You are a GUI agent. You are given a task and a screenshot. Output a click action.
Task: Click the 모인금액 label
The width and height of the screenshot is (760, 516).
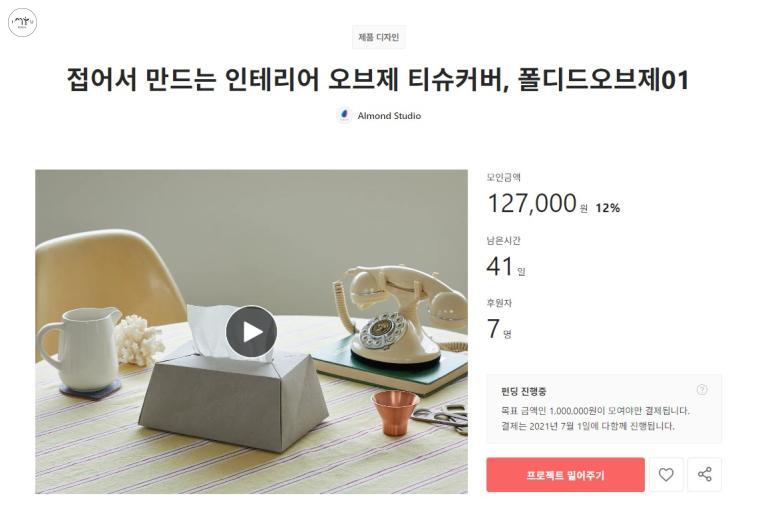tap(504, 177)
